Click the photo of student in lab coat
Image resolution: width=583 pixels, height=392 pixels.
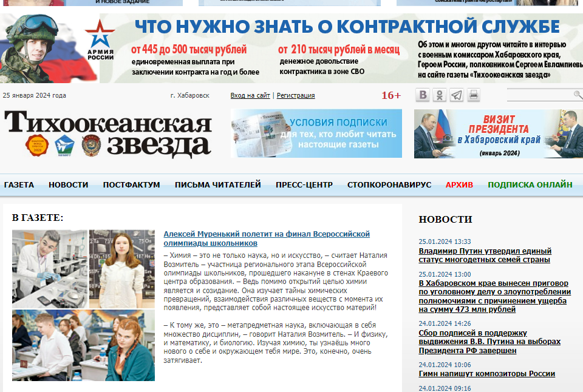[x=50, y=269]
